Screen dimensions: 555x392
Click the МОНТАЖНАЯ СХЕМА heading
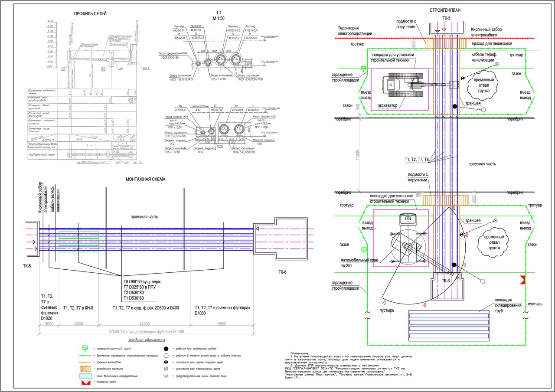(145, 179)
